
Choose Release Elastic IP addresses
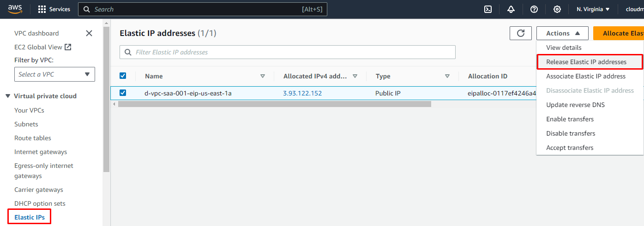[x=586, y=62]
